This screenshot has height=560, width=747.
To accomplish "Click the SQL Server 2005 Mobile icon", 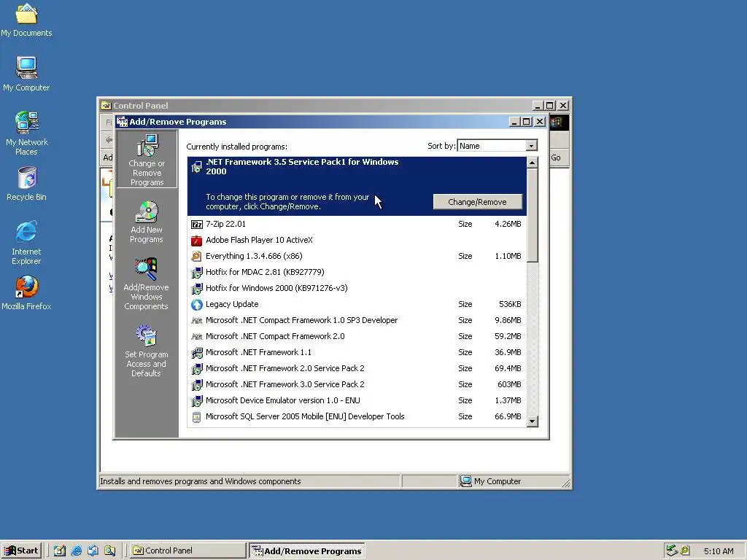I will pos(197,417).
